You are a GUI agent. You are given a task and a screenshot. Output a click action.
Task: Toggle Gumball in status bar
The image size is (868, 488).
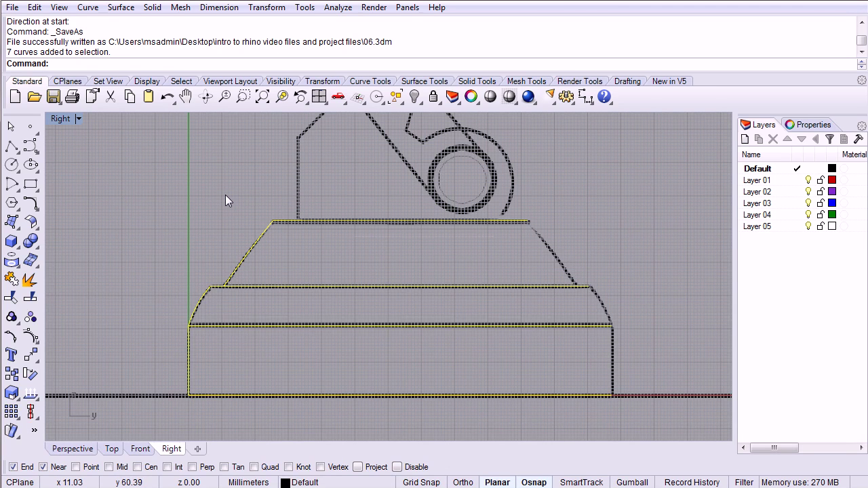[x=632, y=483]
